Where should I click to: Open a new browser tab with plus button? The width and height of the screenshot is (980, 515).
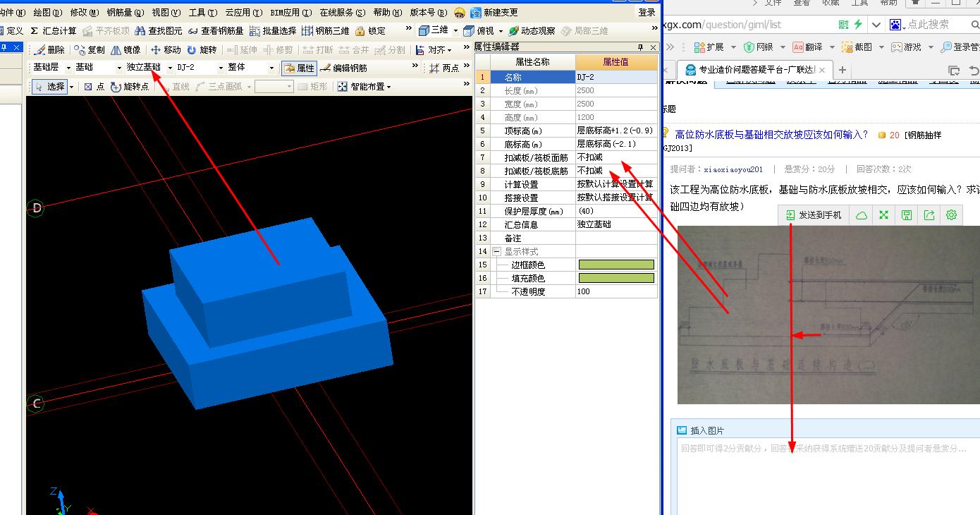point(842,70)
